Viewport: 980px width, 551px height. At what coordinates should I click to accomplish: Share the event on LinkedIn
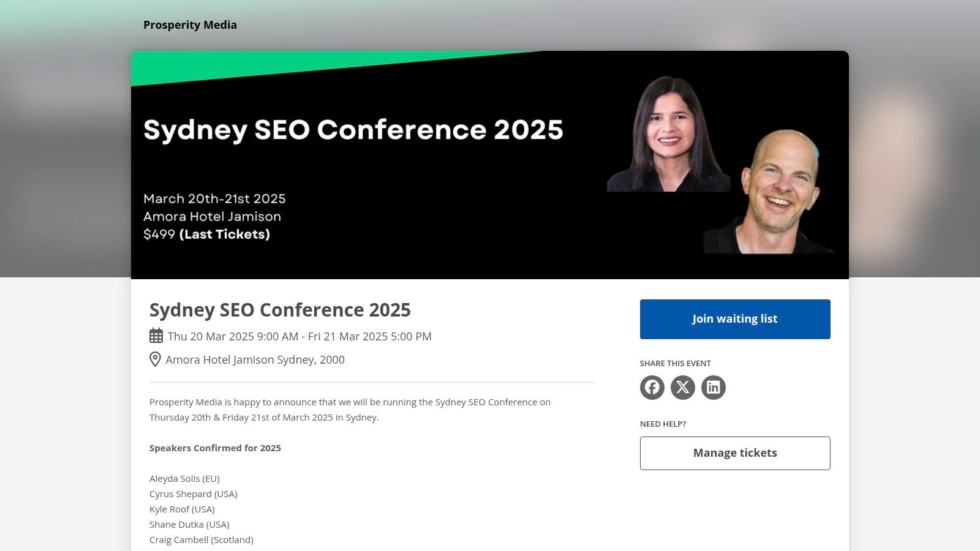coord(713,387)
